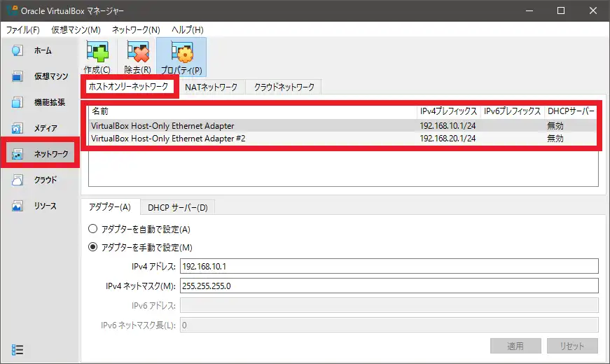The image size is (610, 364).
Task: Open the Machine (仮想マシン) menu
Action: pyautogui.click(x=76, y=30)
